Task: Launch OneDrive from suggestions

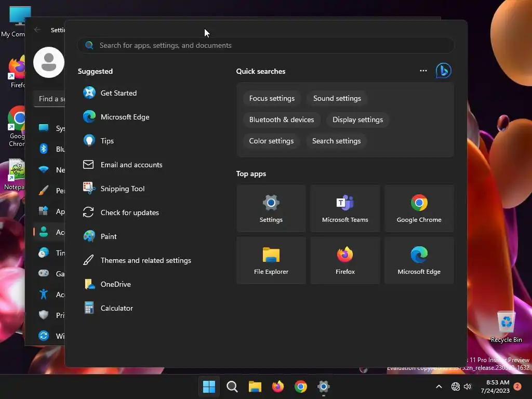Action: pyautogui.click(x=107, y=284)
